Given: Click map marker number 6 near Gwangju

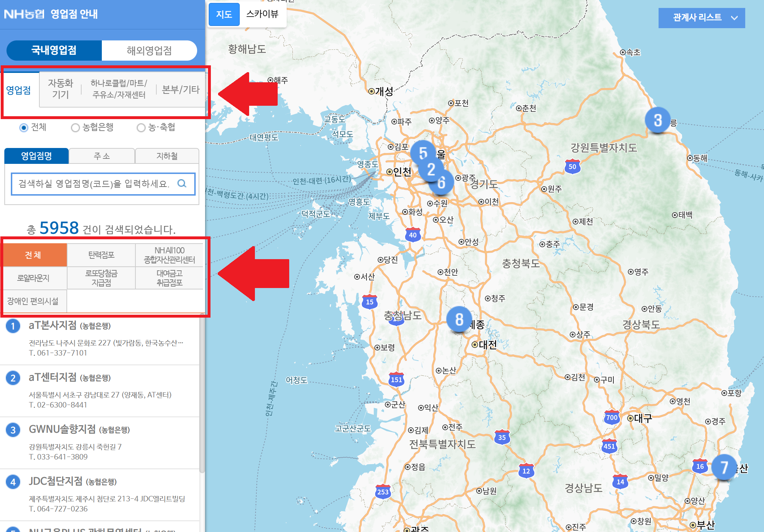Looking at the screenshot, I should [441, 183].
